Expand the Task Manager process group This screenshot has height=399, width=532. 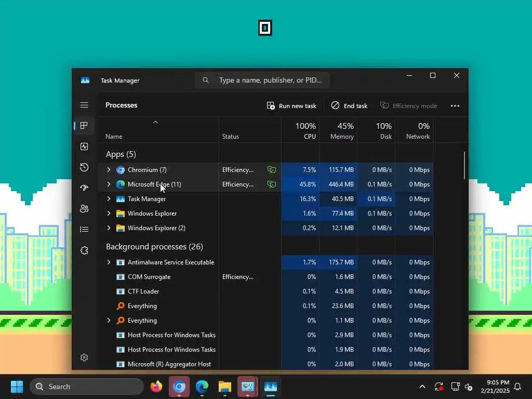(x=109, y=199)
